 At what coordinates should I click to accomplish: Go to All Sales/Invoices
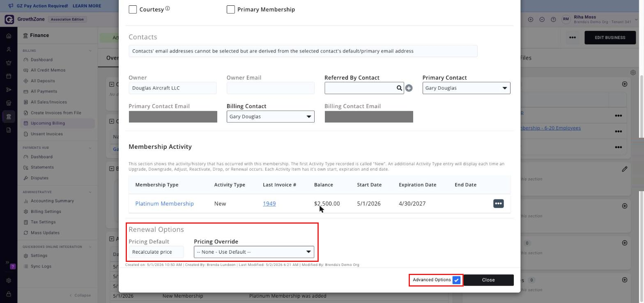[x=48, y=102]
